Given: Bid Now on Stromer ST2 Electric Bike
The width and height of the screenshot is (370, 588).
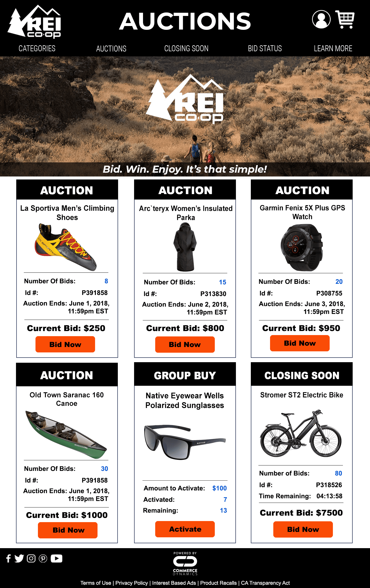Looking at the screenshot, I should 303,529.
